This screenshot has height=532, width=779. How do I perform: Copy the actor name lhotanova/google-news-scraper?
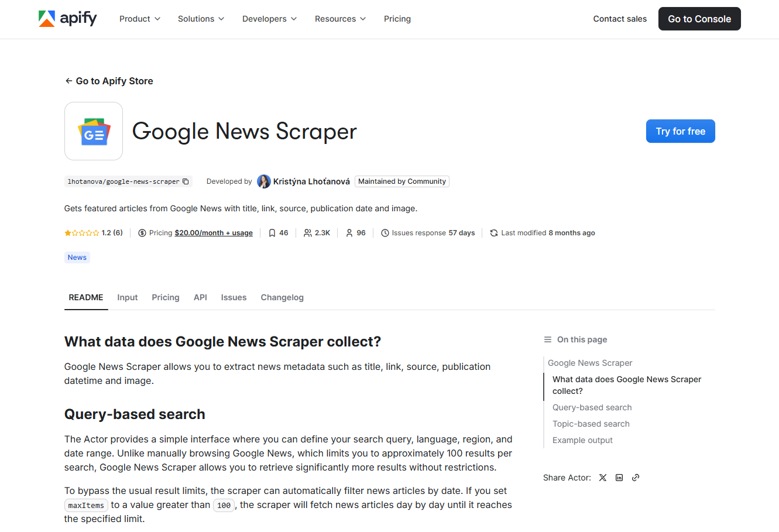pyautogui.click(x=186, y=181)
